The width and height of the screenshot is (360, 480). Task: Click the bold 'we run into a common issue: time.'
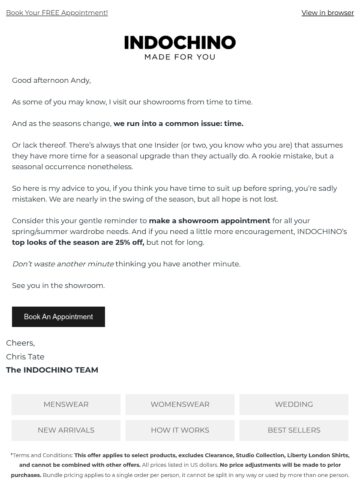(178, 124)
